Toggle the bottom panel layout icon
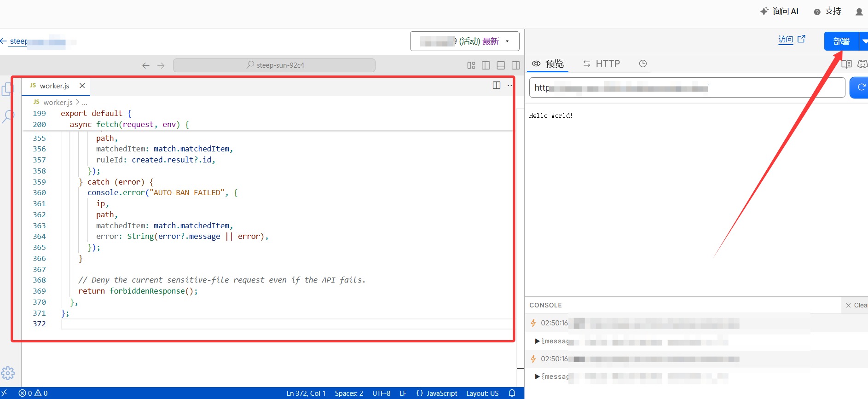 501,65
